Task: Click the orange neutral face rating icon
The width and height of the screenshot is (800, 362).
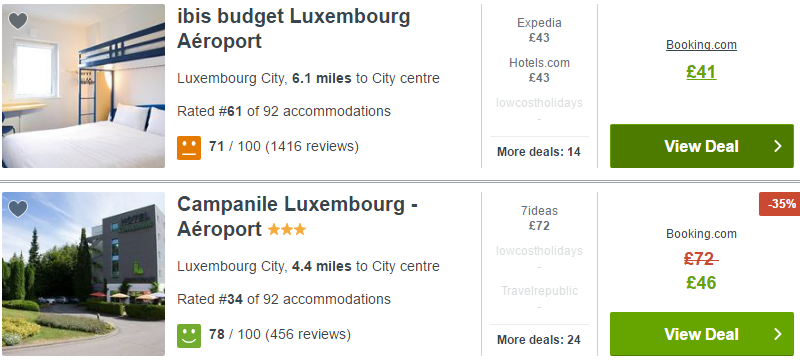Action: point(189,147)
